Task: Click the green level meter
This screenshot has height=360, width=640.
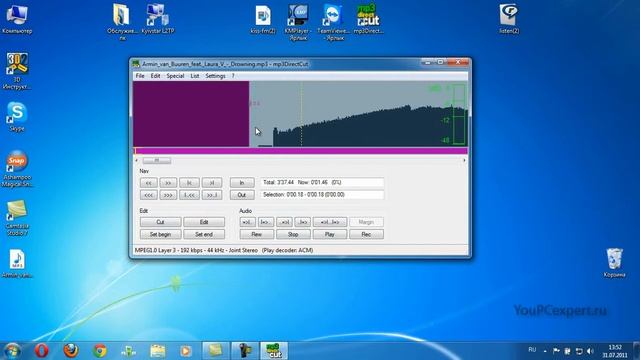Action: click(x=459, y=115)
